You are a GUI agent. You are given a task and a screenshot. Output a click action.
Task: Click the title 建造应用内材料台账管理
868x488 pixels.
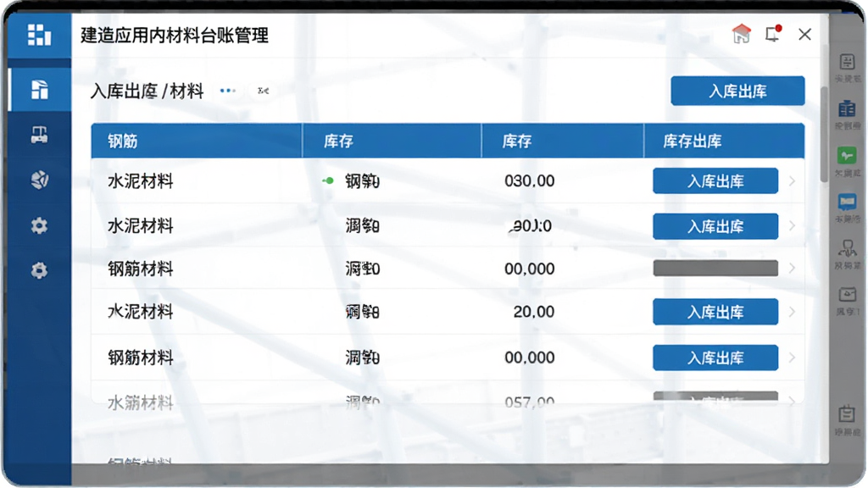click(x=175, y=35)
